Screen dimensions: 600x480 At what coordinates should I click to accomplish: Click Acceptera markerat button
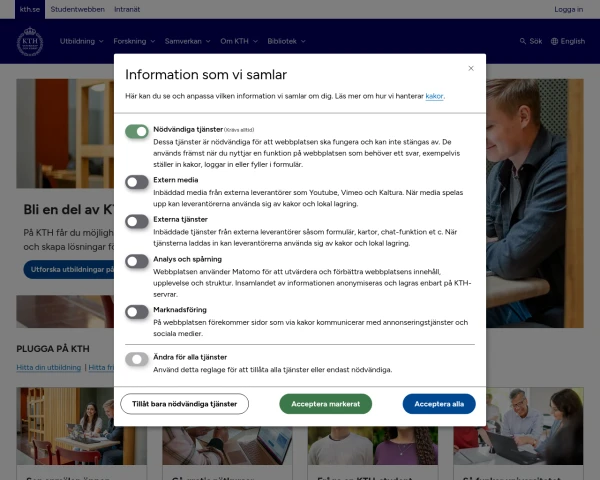pos(326,404)
